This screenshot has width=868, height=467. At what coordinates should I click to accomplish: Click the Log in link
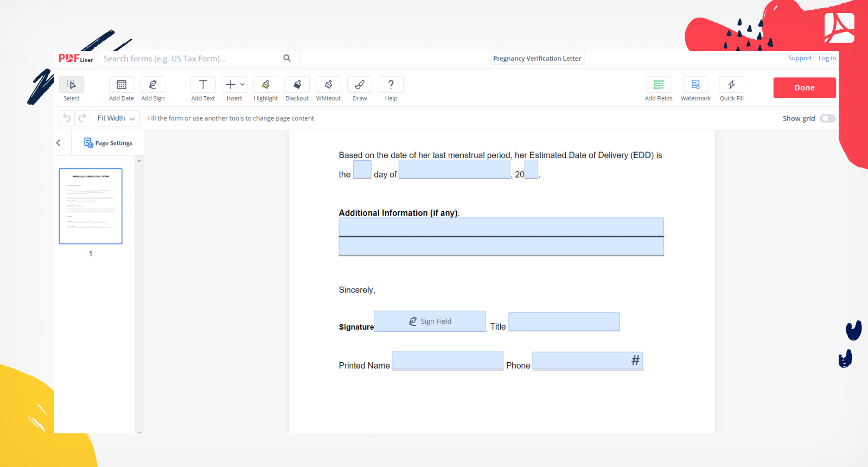[827, 58]
